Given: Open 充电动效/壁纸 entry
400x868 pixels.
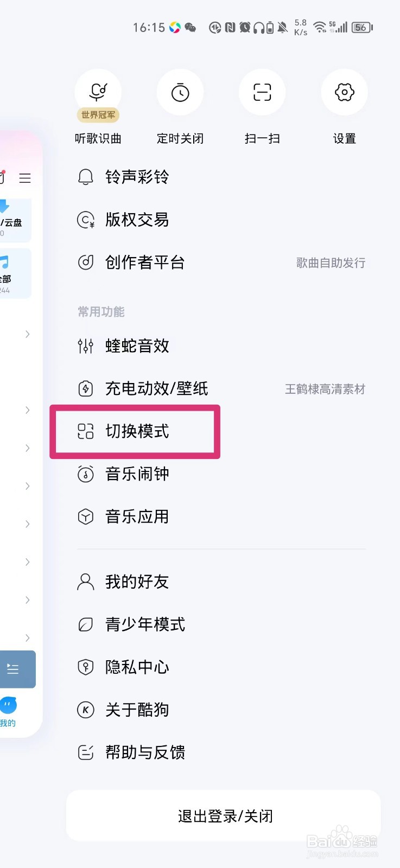Looking at the screenshot, I should click(221, 388).
